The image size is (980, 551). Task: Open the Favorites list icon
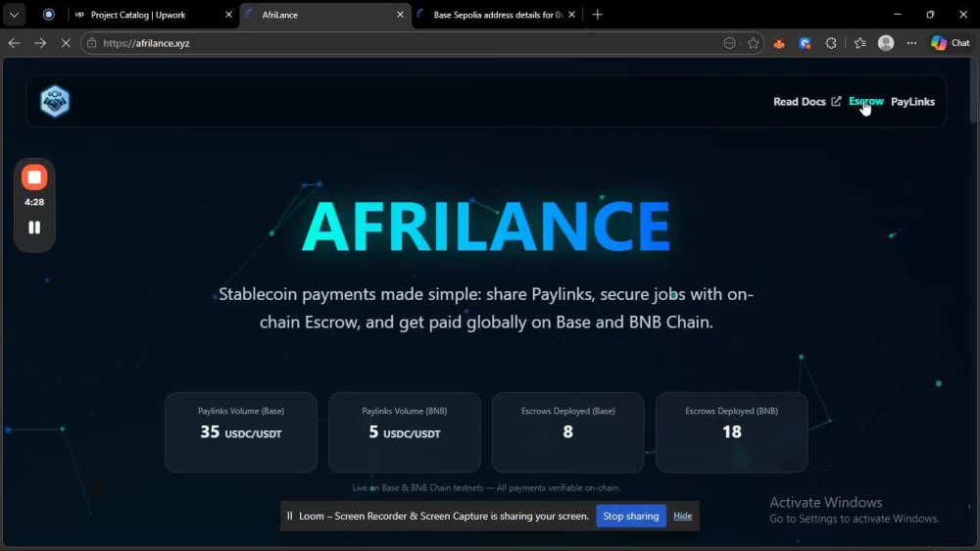(x=860, y=43)
